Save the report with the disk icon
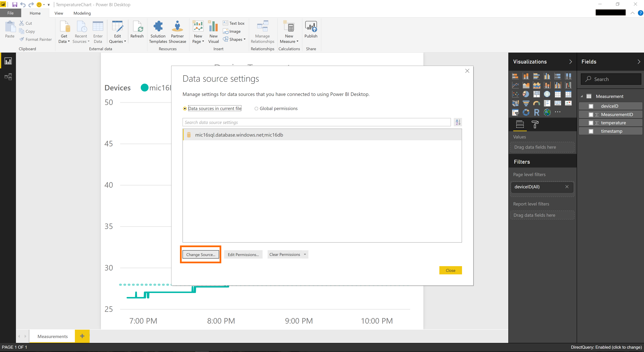 15,5
